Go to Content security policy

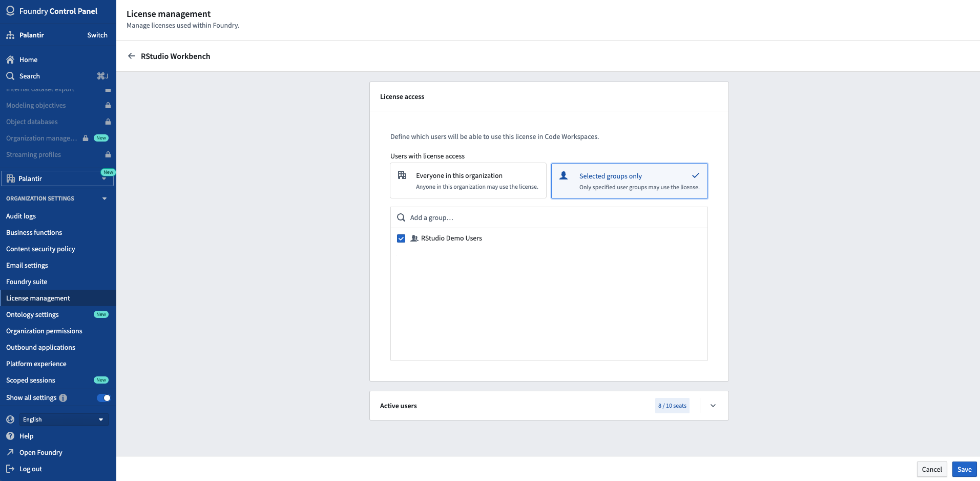point(40,249)
